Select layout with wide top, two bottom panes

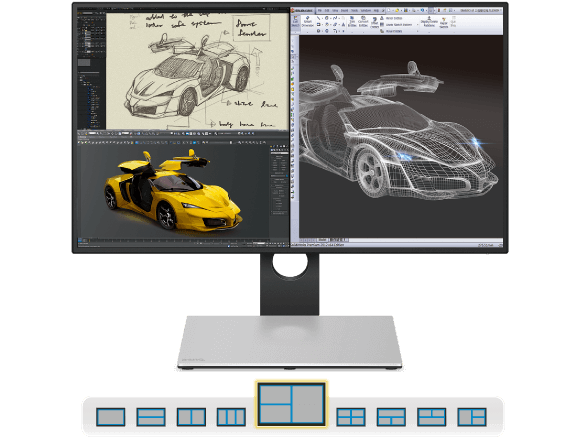(391, 417)
